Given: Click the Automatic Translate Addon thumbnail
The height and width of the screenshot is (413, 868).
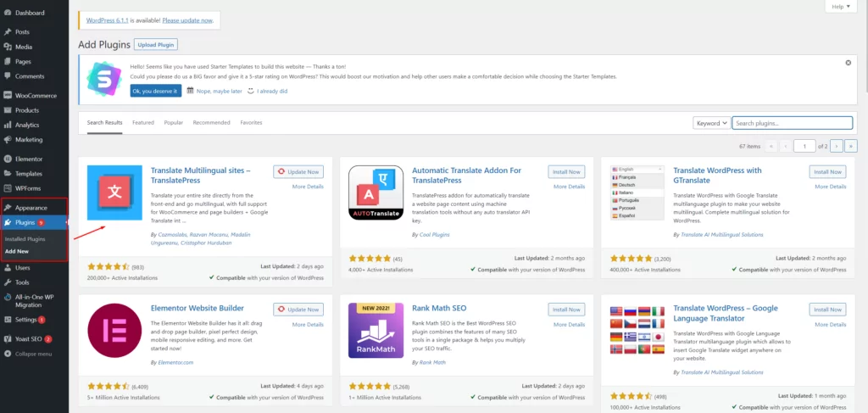Looking at the screenshot, I should (x=376, y=193).
